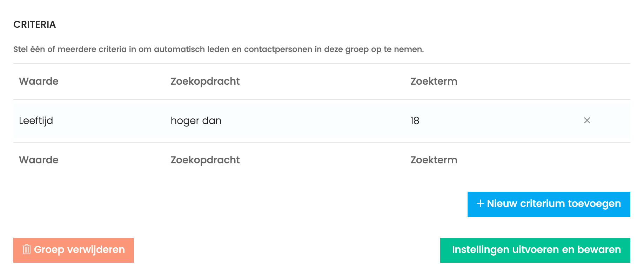Click the bottom Zoekopdracht footer label
Image resolution: width=644 pixels, height=274 pixels.
click(x=205, y=160)
